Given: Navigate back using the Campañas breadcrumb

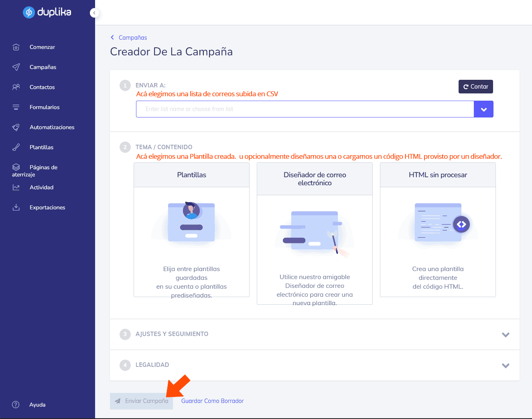Looking at the screenshot, I should coord(128,37).
